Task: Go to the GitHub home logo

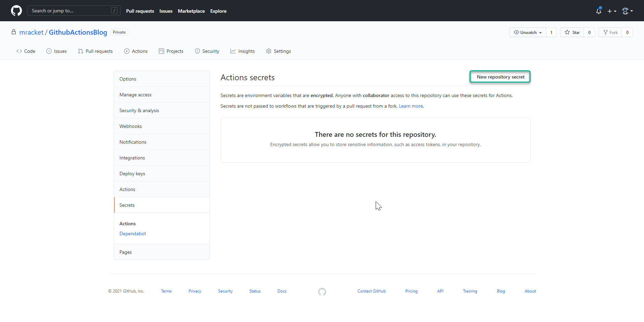Action: click(x=16, y=11)
